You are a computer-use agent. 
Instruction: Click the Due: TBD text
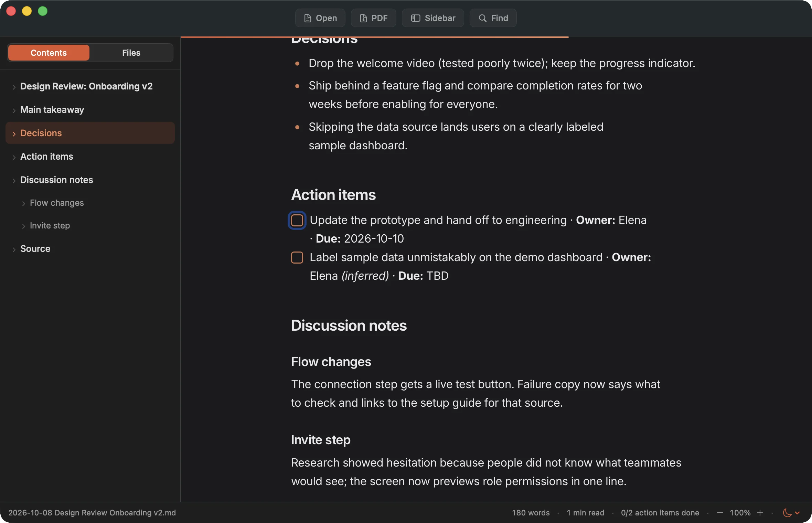tap(423, 276)
